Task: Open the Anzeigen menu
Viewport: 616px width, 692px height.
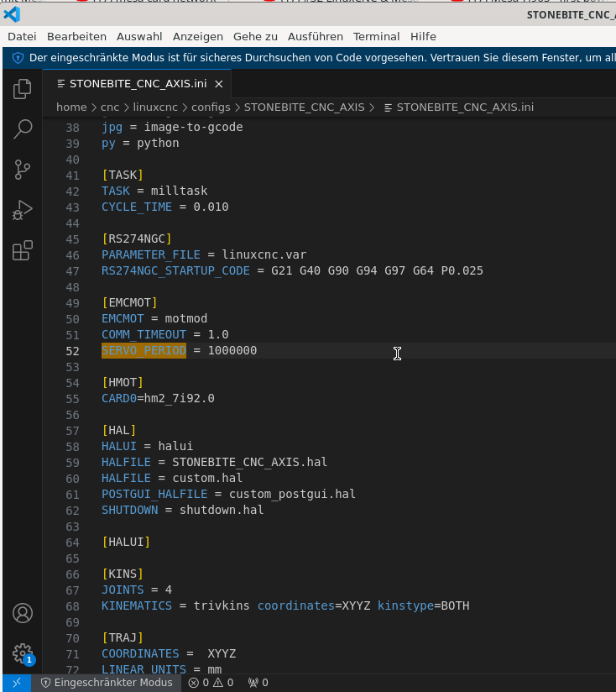Action: coord(197,37)
